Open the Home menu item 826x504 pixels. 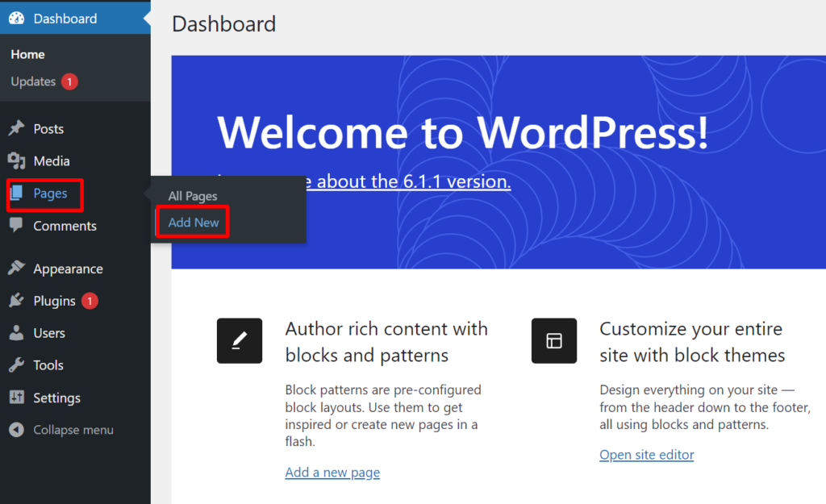(x=27, y=54)
